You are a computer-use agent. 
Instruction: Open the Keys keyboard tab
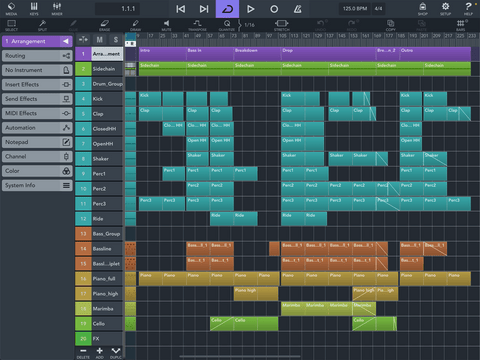[x=34, y=9]
